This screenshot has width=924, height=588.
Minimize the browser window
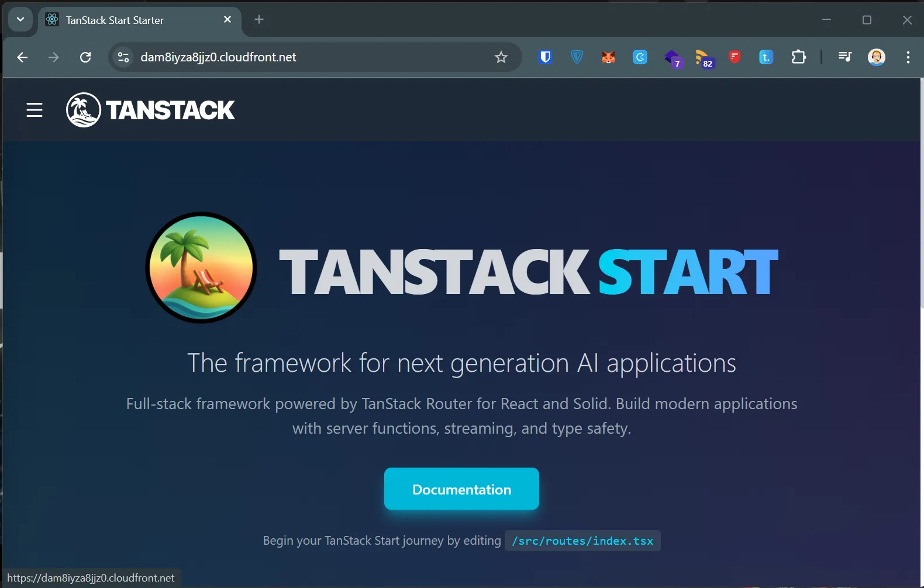826,20
